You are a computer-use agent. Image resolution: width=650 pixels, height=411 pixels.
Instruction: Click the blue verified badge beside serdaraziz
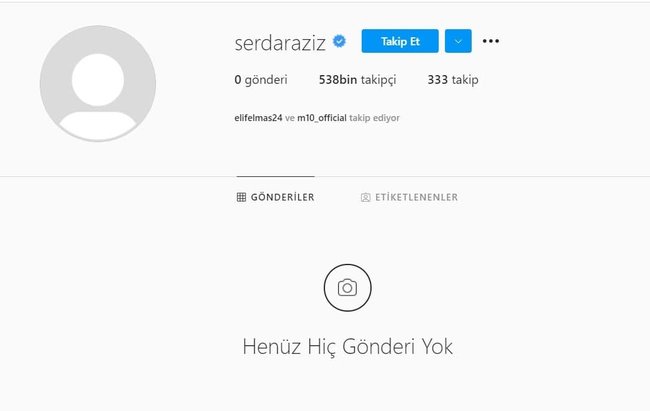(340, 41)
